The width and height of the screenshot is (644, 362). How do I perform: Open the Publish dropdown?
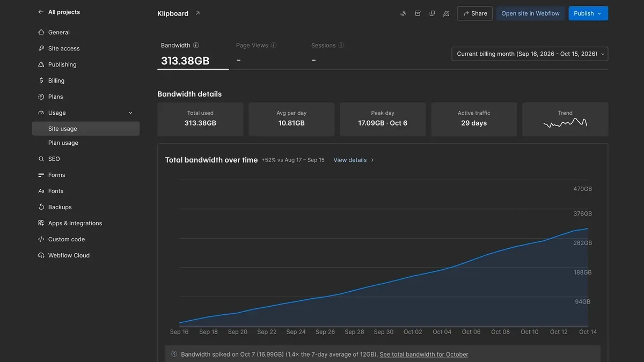coord(588,13)
